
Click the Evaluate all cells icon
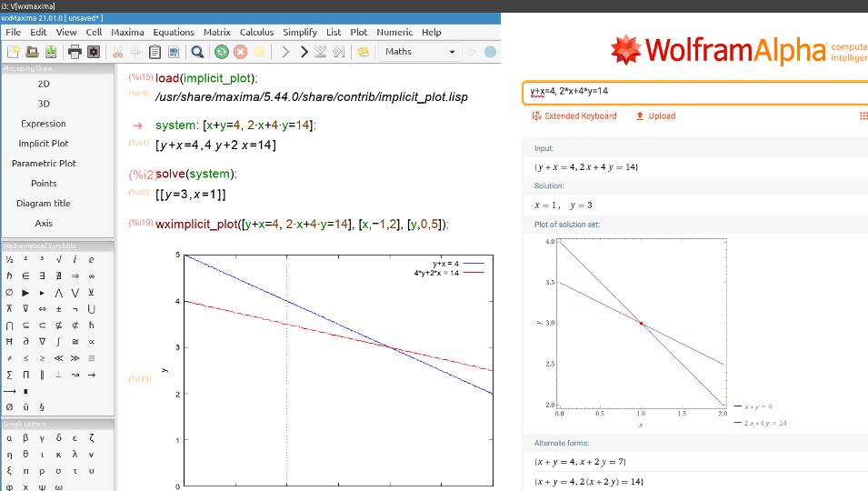320,52
